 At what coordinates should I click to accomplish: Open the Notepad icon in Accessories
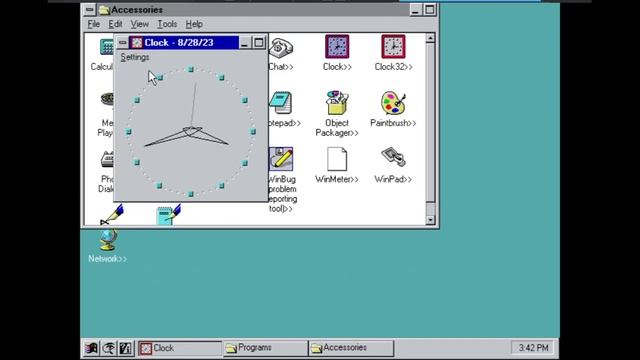coord(281,103)
